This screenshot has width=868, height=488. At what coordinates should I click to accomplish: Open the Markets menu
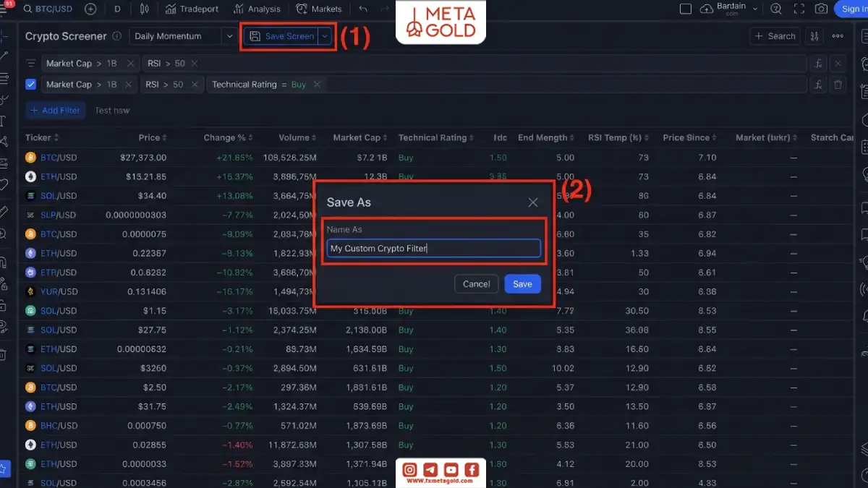tap(319, 9)
